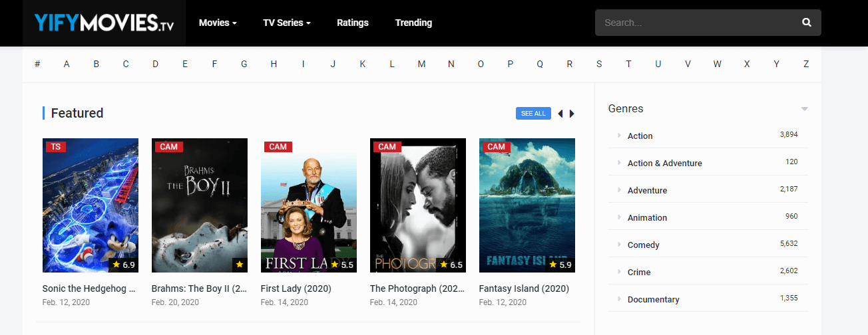Screen dimensions: 868x335
Task: Select the Adventure genre
Action: 647,191
